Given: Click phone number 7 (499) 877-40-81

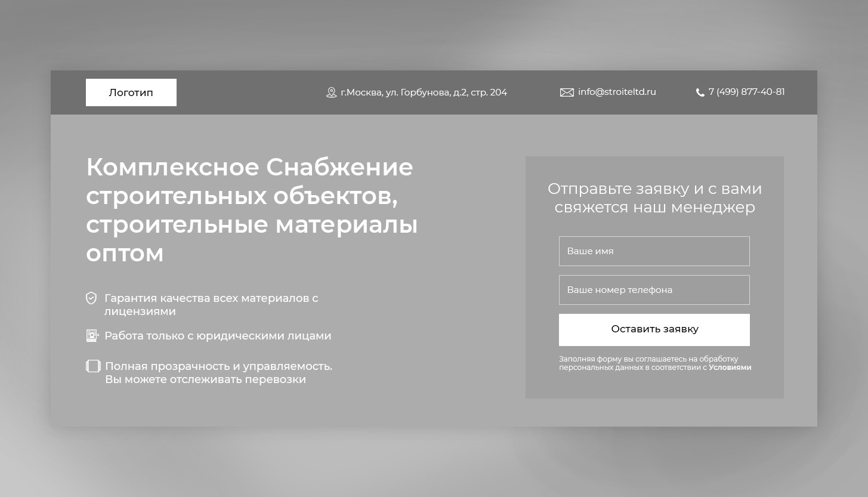Looking at the screenshot, I should coord(746,92).
